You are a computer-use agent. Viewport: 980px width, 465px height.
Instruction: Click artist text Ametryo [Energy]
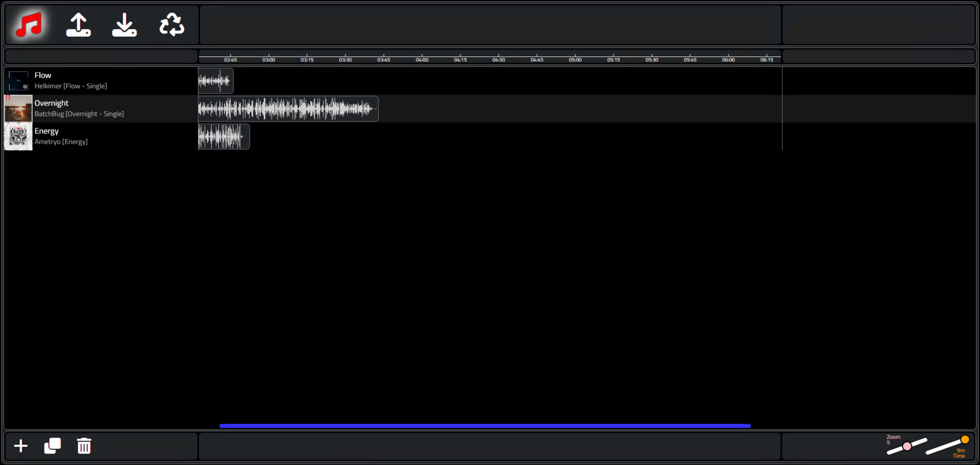pyautogui.click(x=61, y=142)
